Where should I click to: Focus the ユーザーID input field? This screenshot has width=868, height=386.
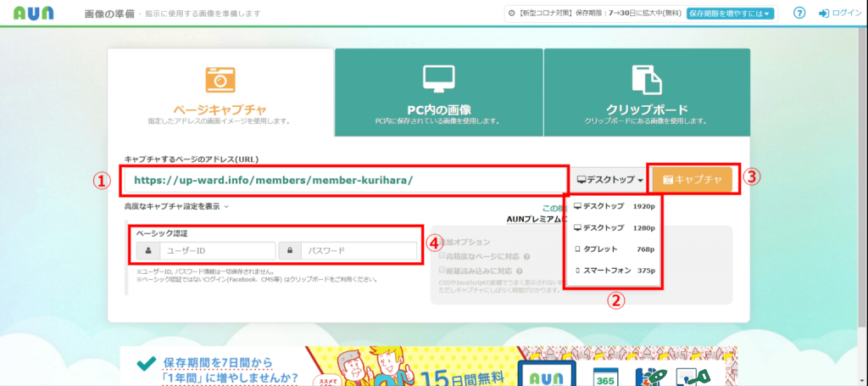[x=216, y=251]
